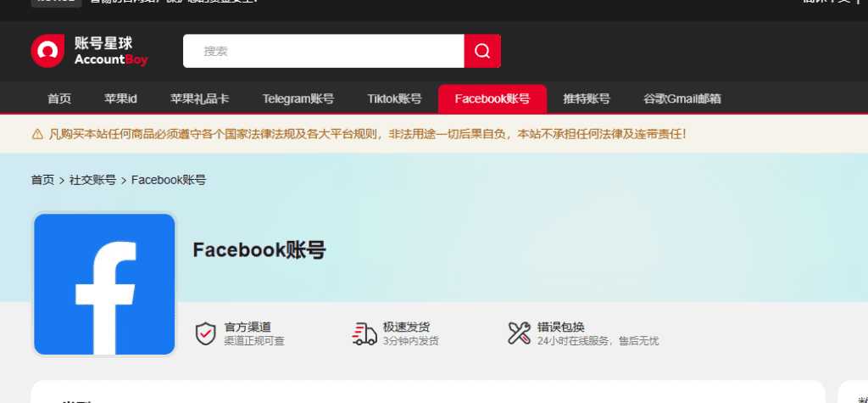This screenshot has height=403, width=868.
Task: Click the large Facebook logo thumbnail
Action: click(x=104, y=284)
